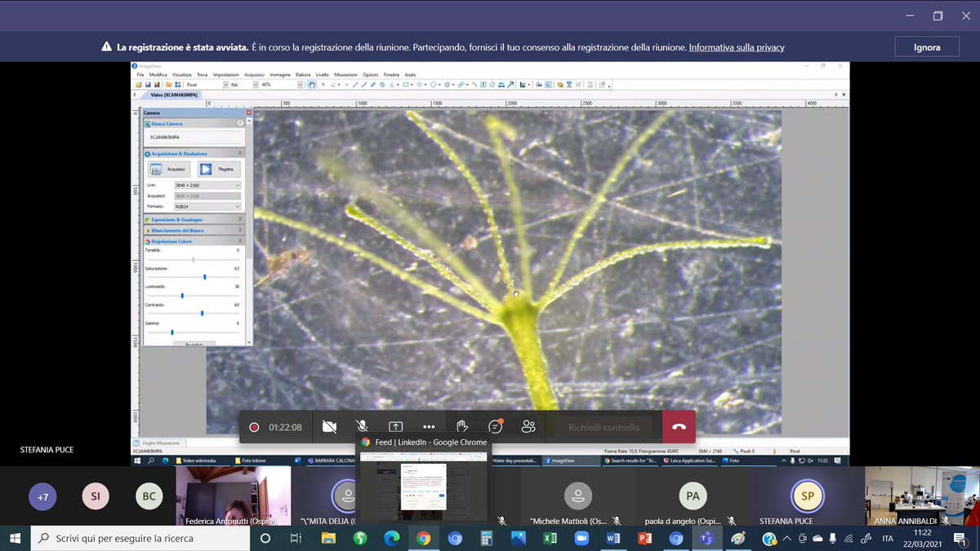Open the Informativa sulla privacy link
Image resolution: width=980 pixels, height=551 pixels.
737,47
